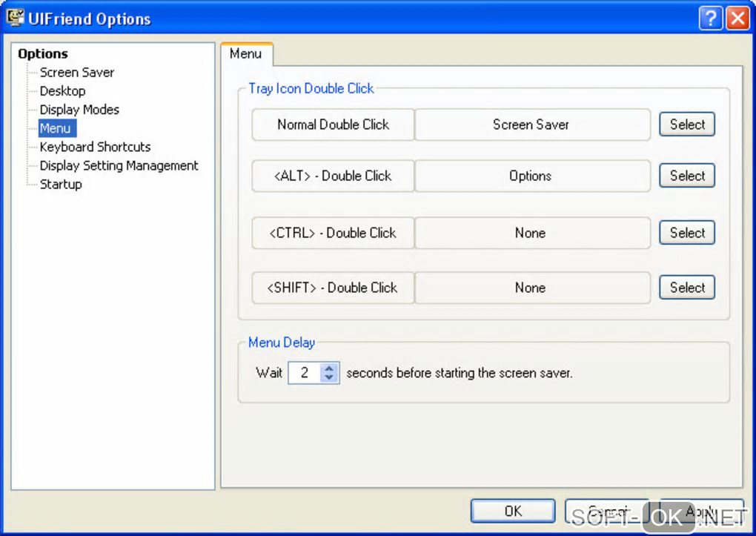Click the None value for SHIFT Double Click

[532, 288]
